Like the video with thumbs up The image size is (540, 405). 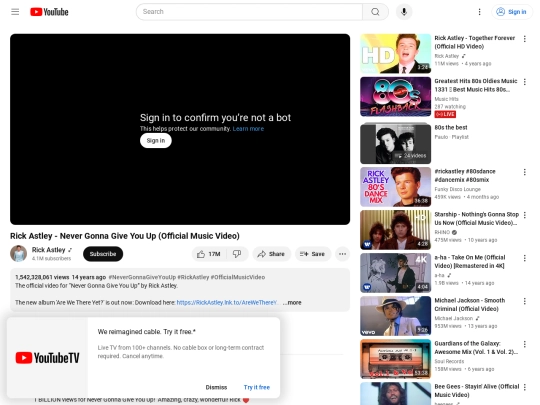tap(209, 254)
